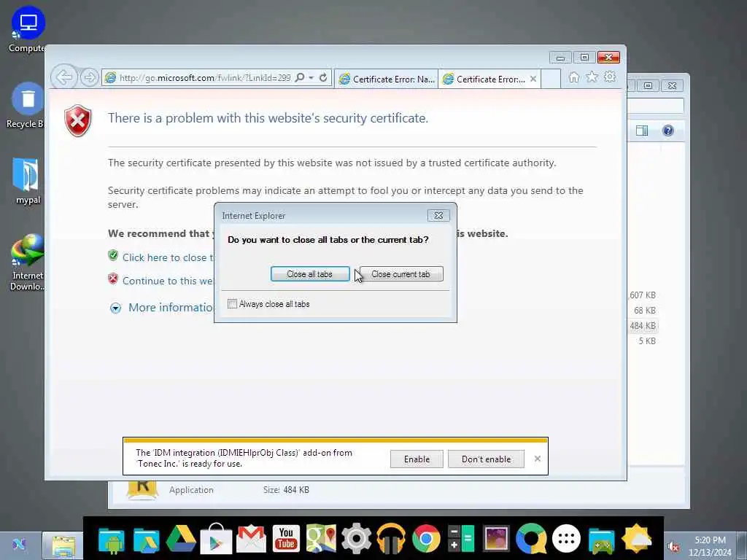This screenshot has width=747, height=560.
Task: Open the Settings gear in the dock
Action: pos(356,539)
